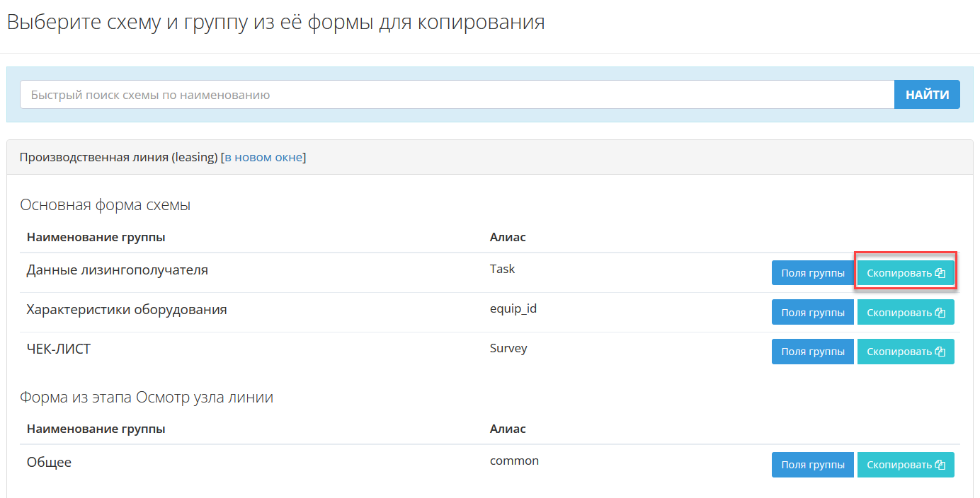980x498 pixels.
Task: Click the common alias text
Action: [514, 461]
